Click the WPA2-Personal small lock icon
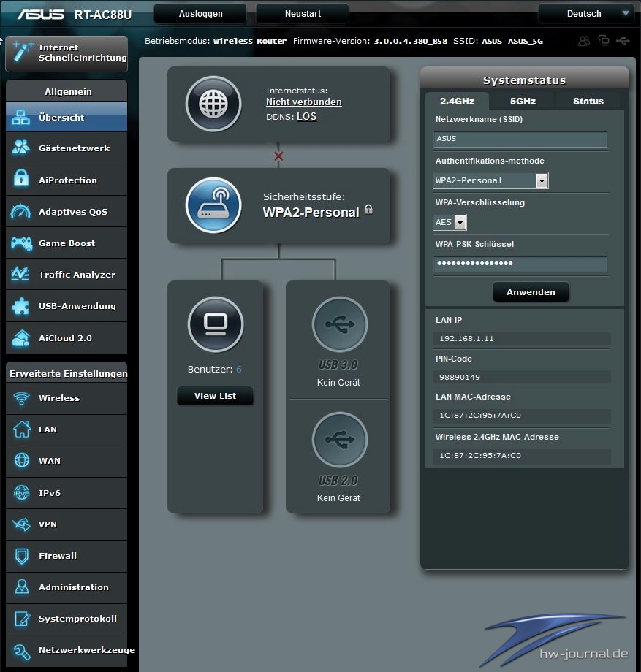The height and width of the screenshot is (672, 641). click(368, 209)
